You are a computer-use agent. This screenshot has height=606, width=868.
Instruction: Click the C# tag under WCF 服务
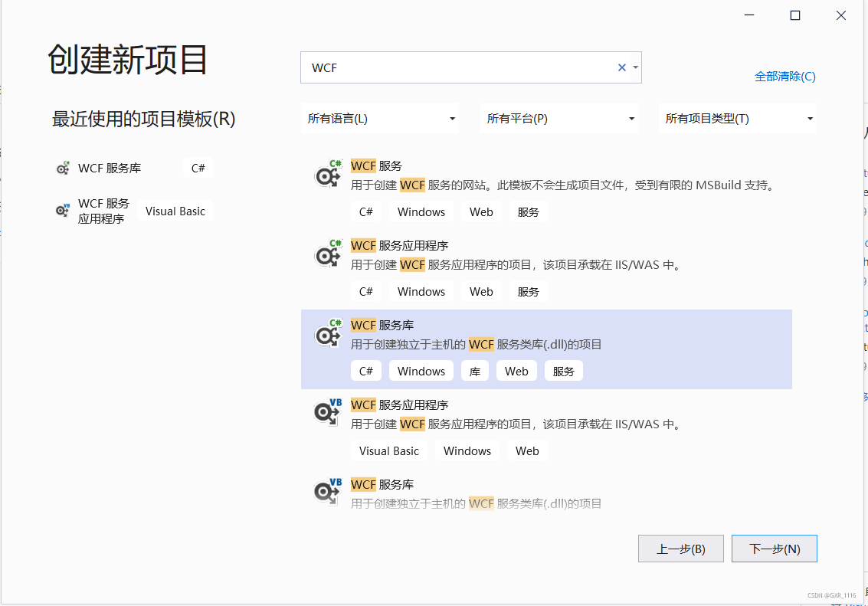point(366,212)
